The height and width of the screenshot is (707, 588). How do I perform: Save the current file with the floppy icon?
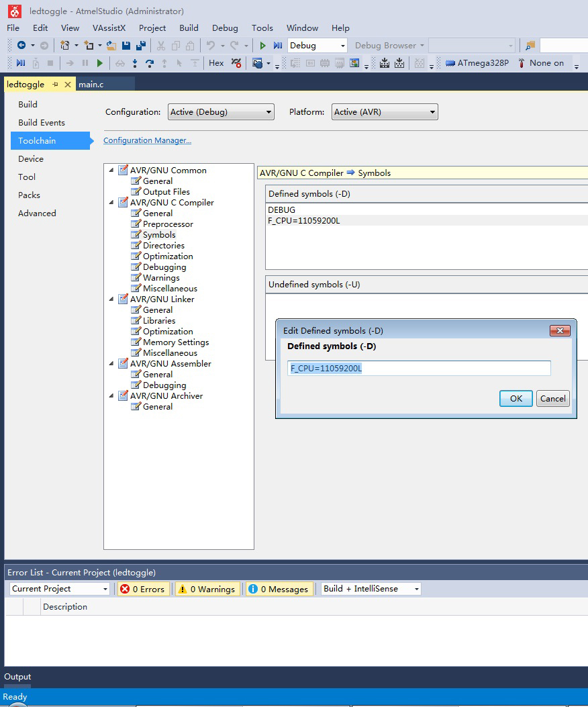click(x=126, y=45)
